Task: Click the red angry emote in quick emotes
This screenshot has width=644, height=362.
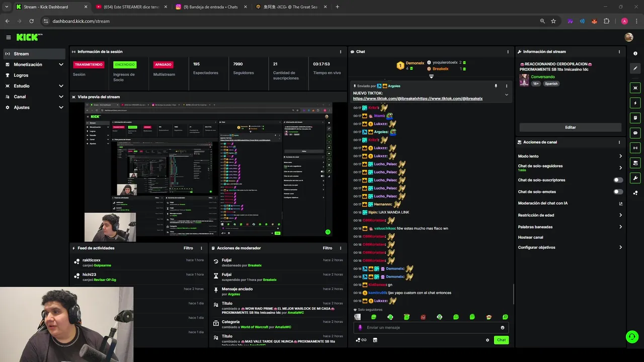Action: pyautogui.click(x=423, y=317)
